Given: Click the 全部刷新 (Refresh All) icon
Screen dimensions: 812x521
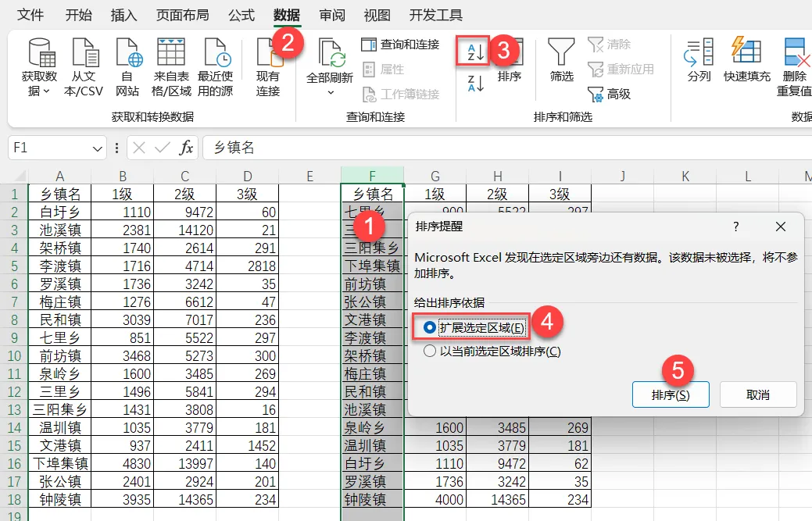Looking at the screenshot, I should coord(331,53).
